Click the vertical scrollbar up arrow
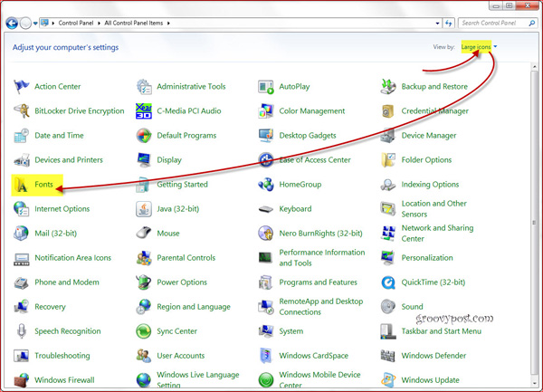This screenshot has height=392, width=543. coord(534,66)
